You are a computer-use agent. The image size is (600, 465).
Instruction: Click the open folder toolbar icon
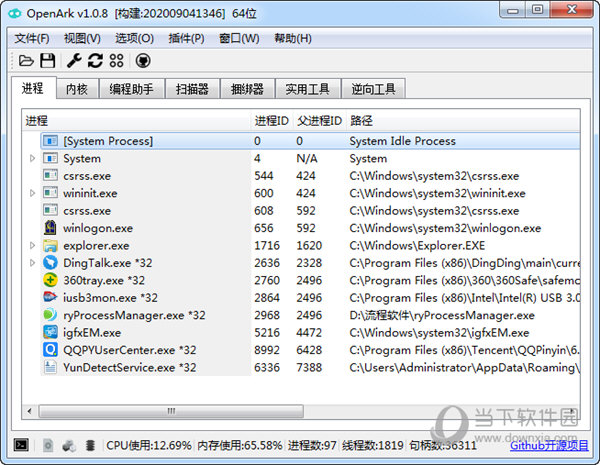26,60
